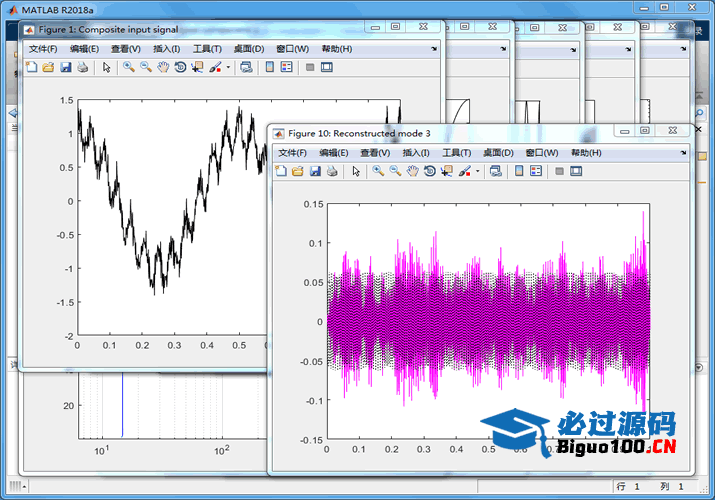The width and height of the screenshot is (715, 500).
Task: Show Plot Tools icon in Figure 10
Action: click(576, 171)
